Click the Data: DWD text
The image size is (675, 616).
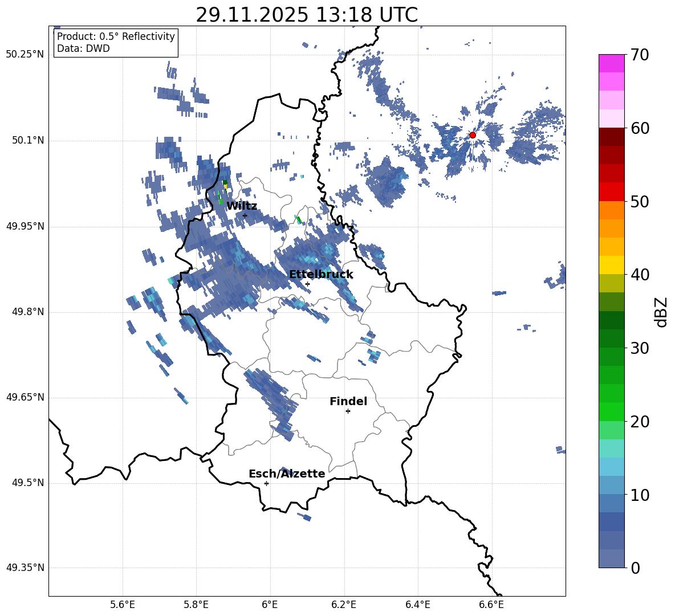[83, 48]
